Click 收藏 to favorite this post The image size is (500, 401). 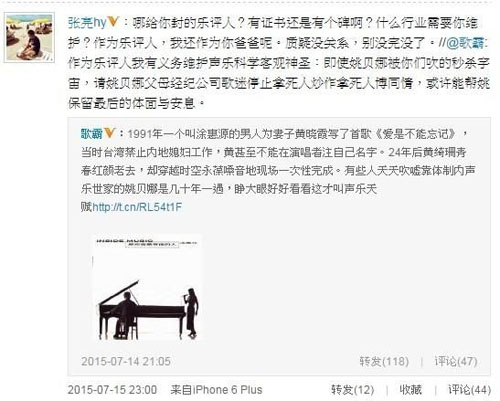411,390
